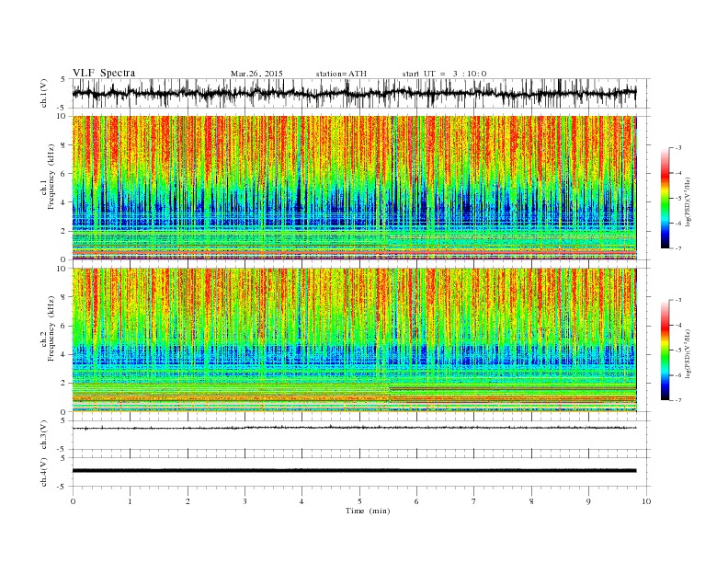Image resolution: width=728 pixels, height=563 pixels.
Task: Click the thick ch.4 waveform trace
Action: (x=354, y=471)
